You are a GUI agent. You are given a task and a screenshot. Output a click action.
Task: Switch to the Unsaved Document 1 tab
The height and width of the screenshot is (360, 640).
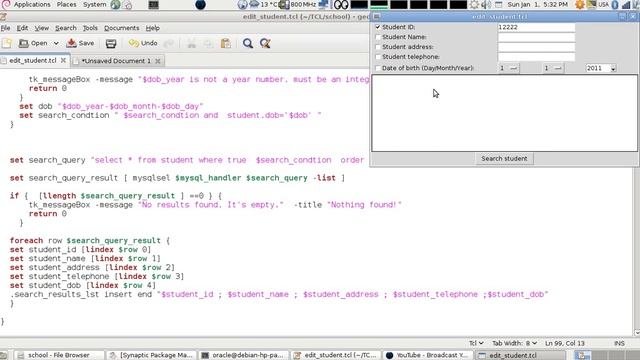116,61
